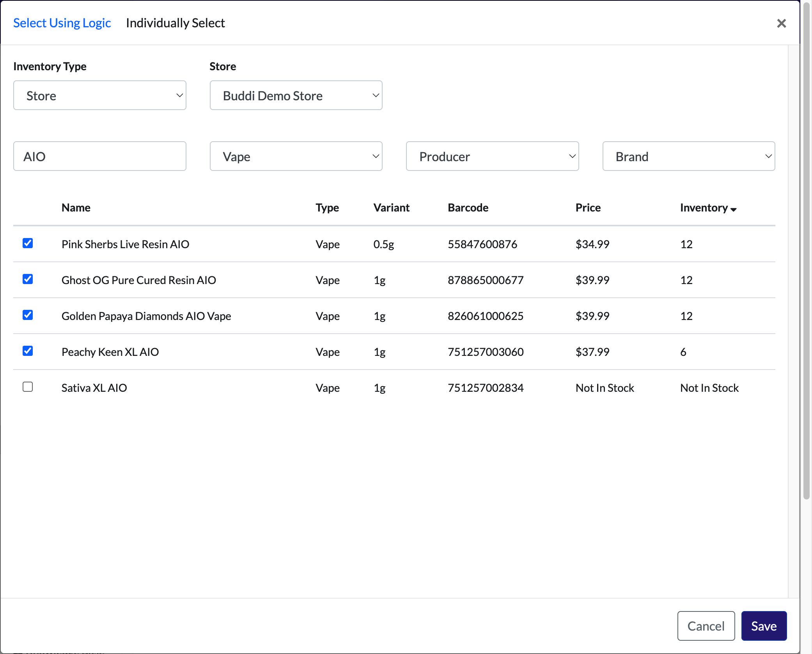Click barcode 878865000677
This screenshot has width=812, height=654.
[x=486, y=280]
